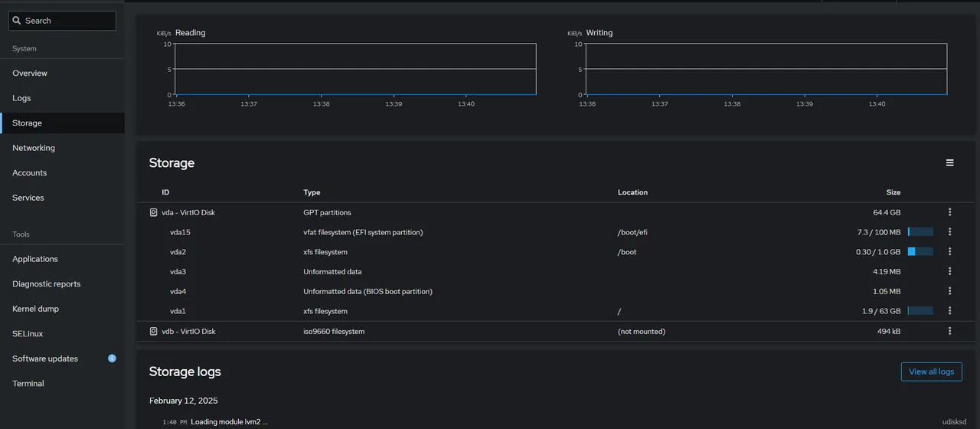
Task: Click the Software updates info badge
Action: tap(112, 359)
